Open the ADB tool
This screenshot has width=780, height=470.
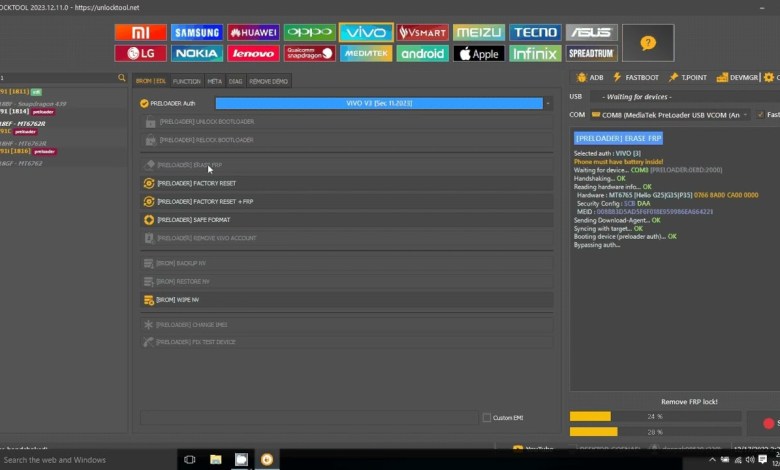point(590,77)
